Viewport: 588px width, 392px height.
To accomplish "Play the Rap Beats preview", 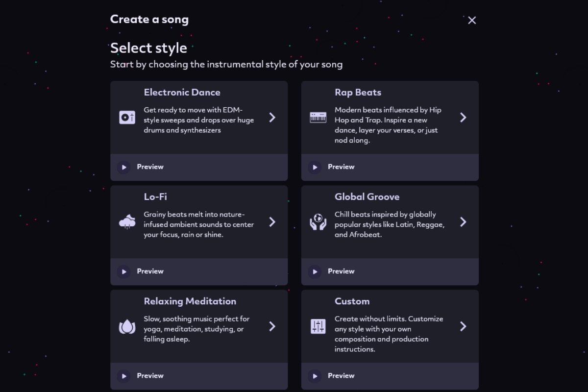I will (315, 167).
